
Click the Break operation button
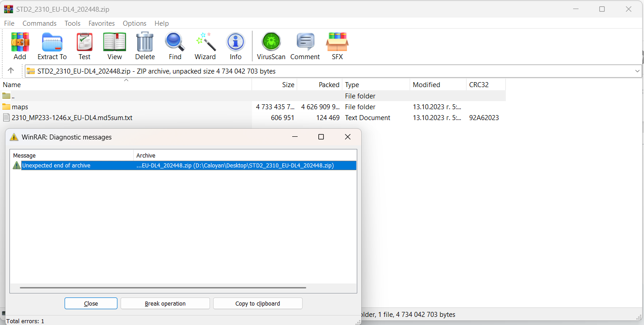tap(165, 303)
